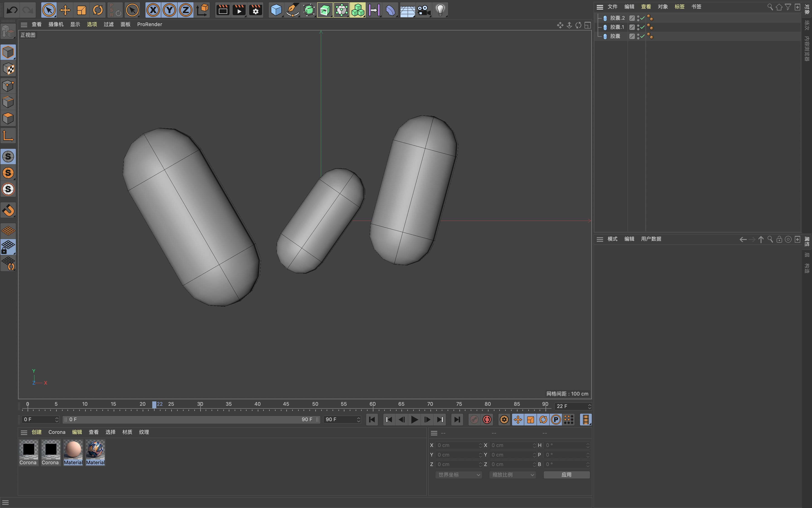Viewport: 812px width, 508px height.
Task: Open the viewport 查看 menu
Action: tap(36, 24)
